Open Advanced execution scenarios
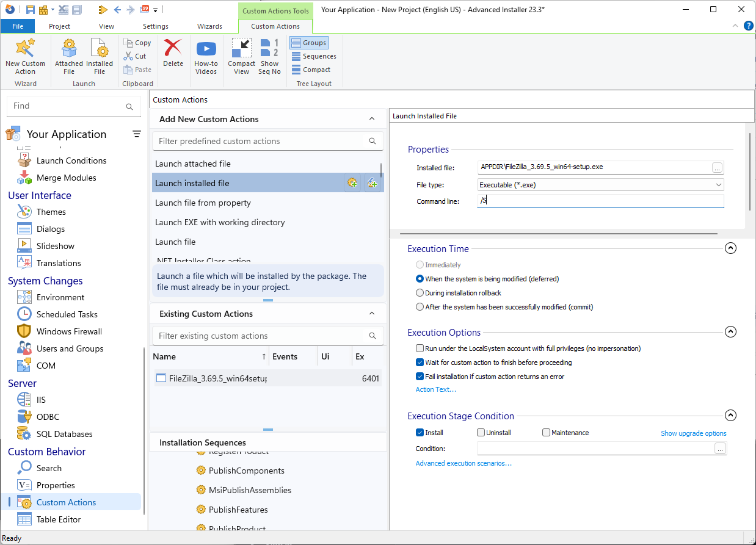 (463, 463)
